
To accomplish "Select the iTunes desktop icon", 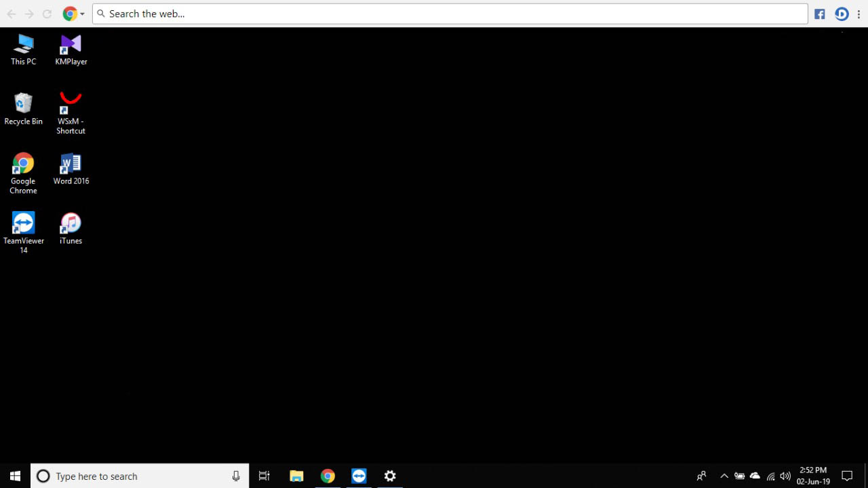I will click(71, 229).
